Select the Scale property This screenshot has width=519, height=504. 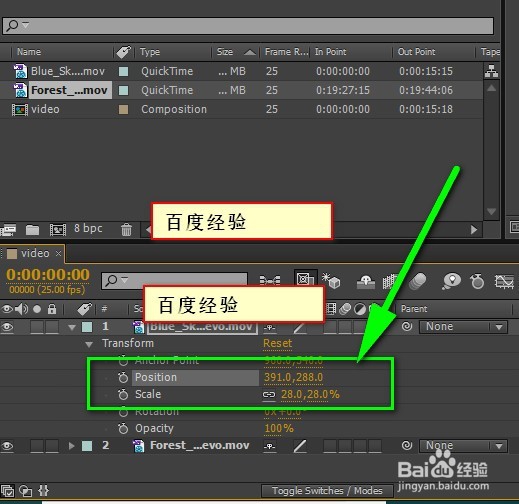click(148, 394)
